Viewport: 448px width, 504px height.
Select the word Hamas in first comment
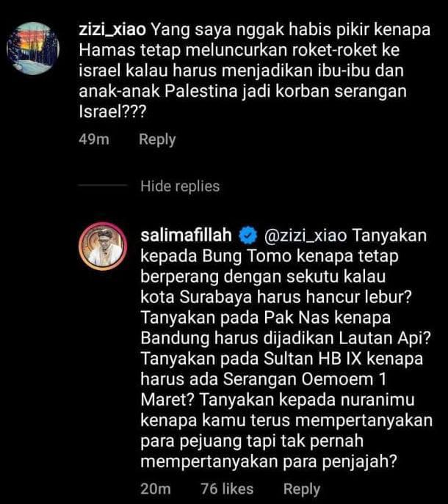(106, 51)
